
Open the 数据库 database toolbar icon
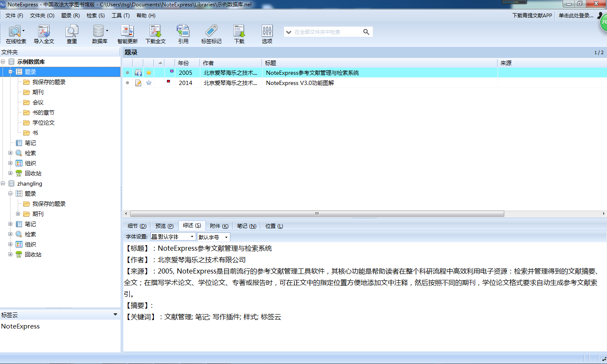tap(98, 31)
